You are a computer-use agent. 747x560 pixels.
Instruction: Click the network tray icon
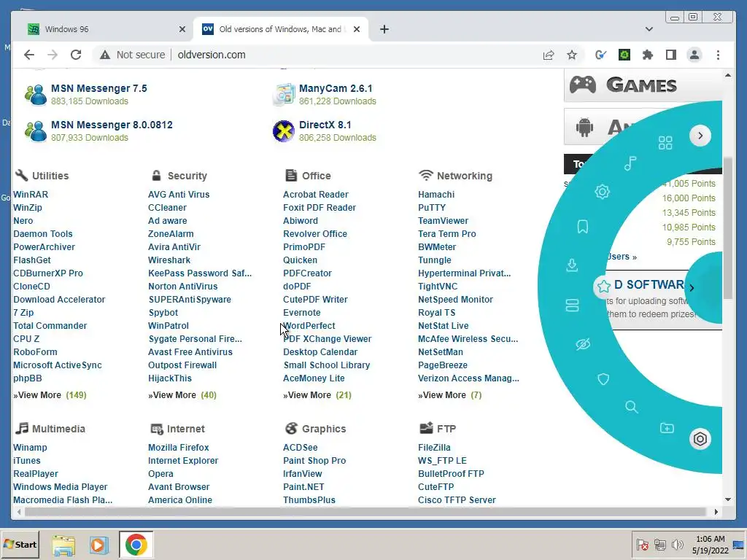point(659,544)
